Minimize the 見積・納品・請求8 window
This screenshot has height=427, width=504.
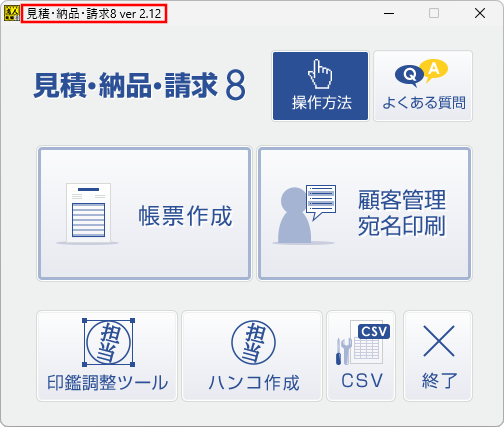click(389, 13)
